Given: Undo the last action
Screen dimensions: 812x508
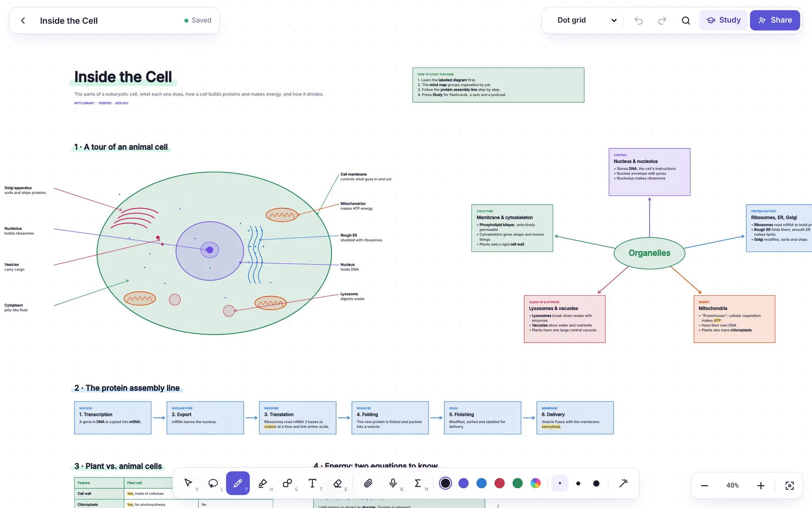Looking at the screenshot, I should point(638,20).
